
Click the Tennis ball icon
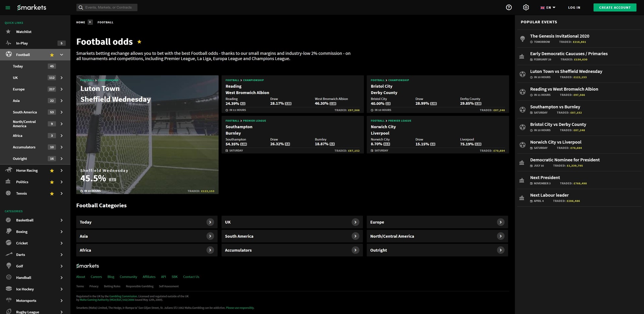tap(8, 193)
